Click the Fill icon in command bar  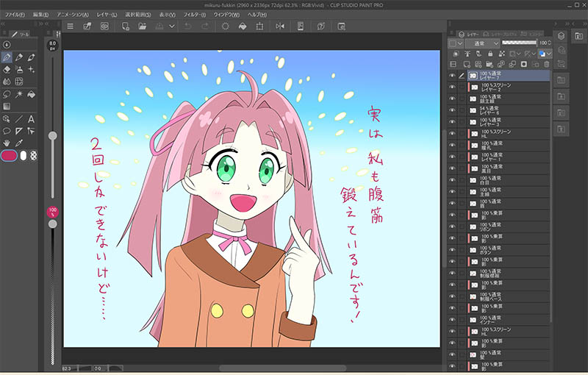[243, 26]
